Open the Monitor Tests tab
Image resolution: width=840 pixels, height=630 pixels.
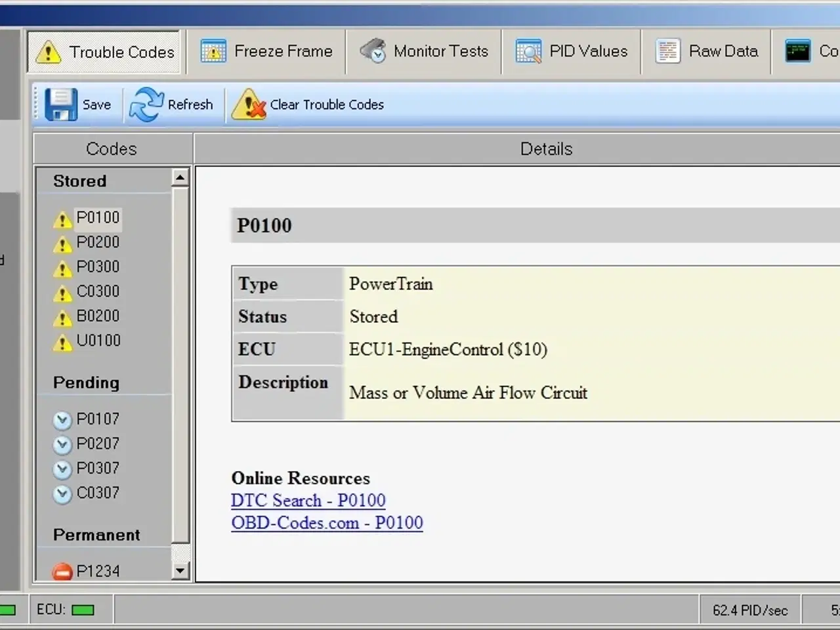424,51
